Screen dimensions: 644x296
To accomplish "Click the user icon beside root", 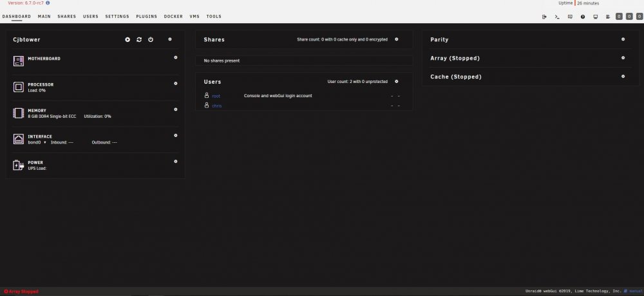I will [x=207, y=95].
